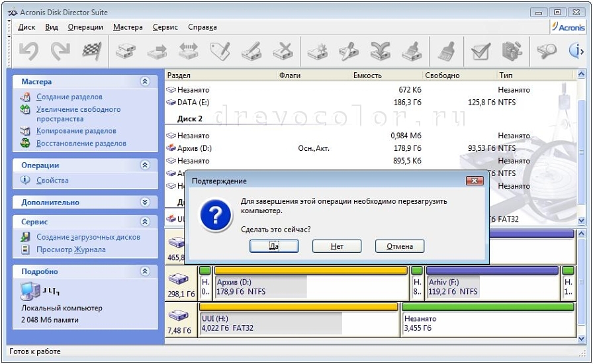Close the Подтверждение dialog

click(x=475, y=181)
